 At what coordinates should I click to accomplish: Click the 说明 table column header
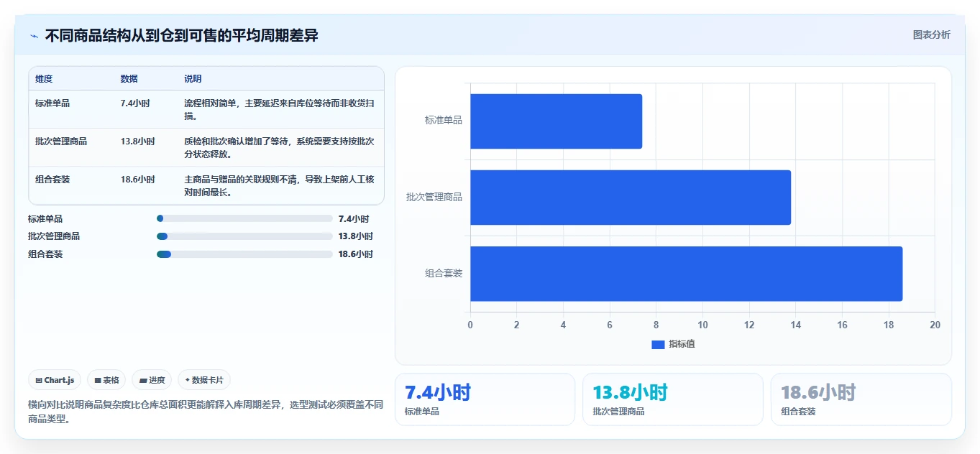click(193, 79)
